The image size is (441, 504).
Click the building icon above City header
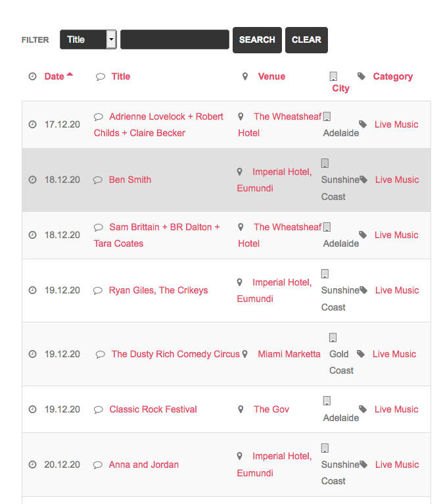[x=333, y=76]
